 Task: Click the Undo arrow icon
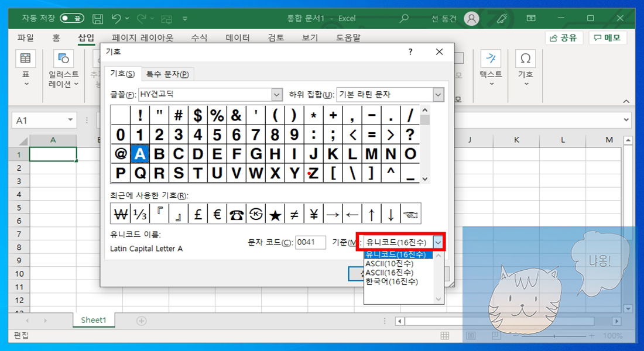(117, 19)
